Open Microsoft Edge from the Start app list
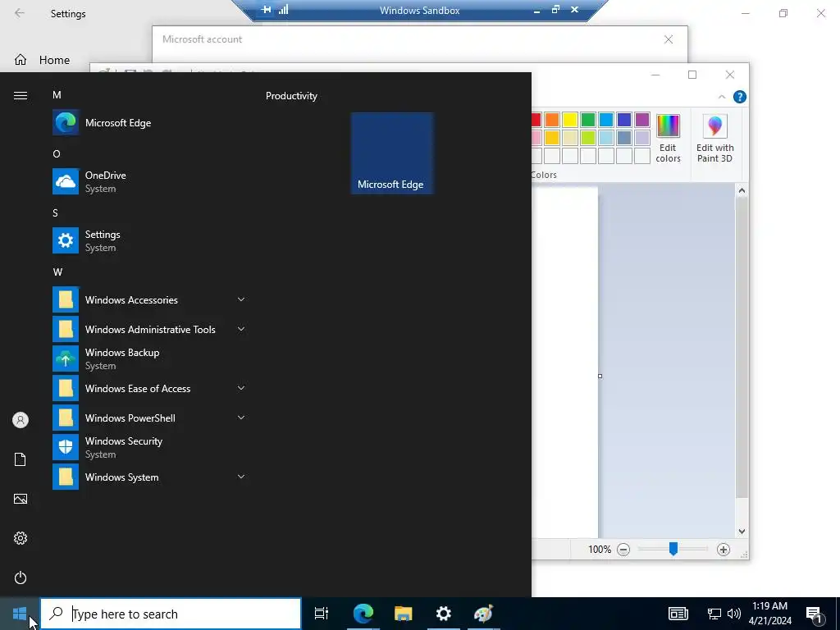This screenshot has height=630, width=840. click(x=150, y=123)
